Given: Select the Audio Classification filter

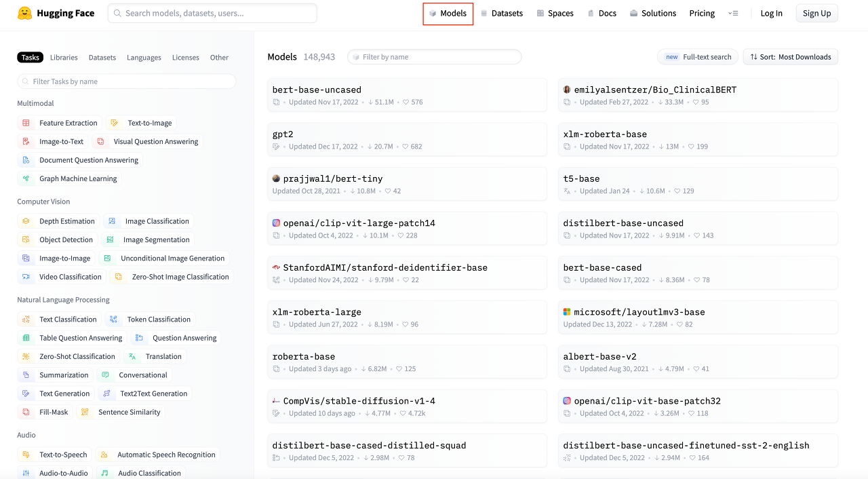Looking at the screenshot, I should [141, 473].
